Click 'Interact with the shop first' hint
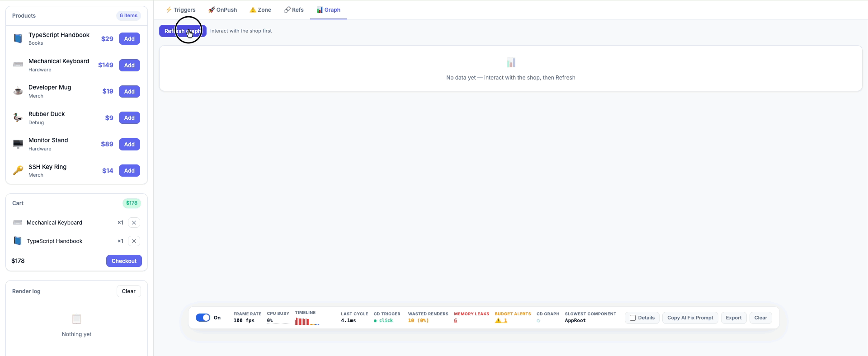The width and height of the screenshot is (868, 356). tap(241, 31)
